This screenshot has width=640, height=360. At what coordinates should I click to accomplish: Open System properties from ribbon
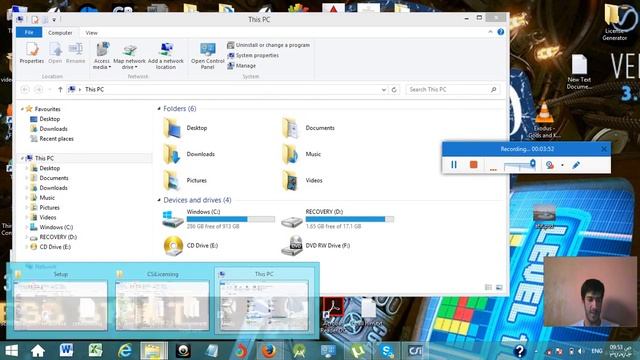253,56
